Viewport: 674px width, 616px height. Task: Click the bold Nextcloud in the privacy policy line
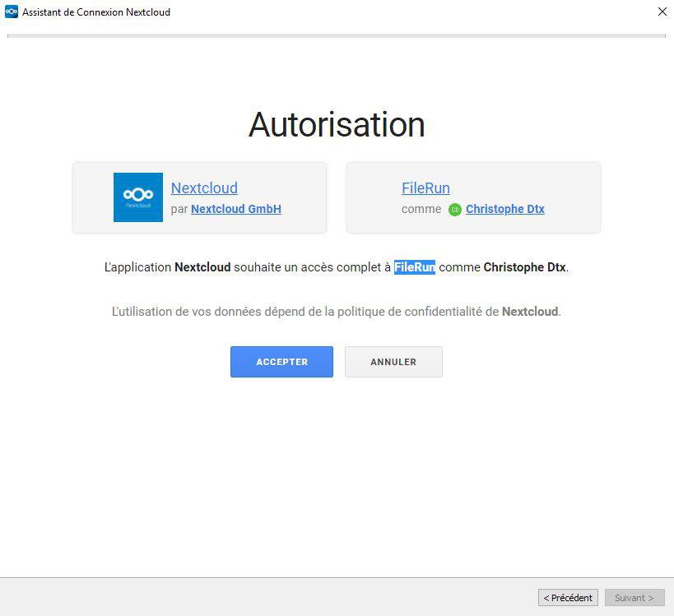click(530, 312)
